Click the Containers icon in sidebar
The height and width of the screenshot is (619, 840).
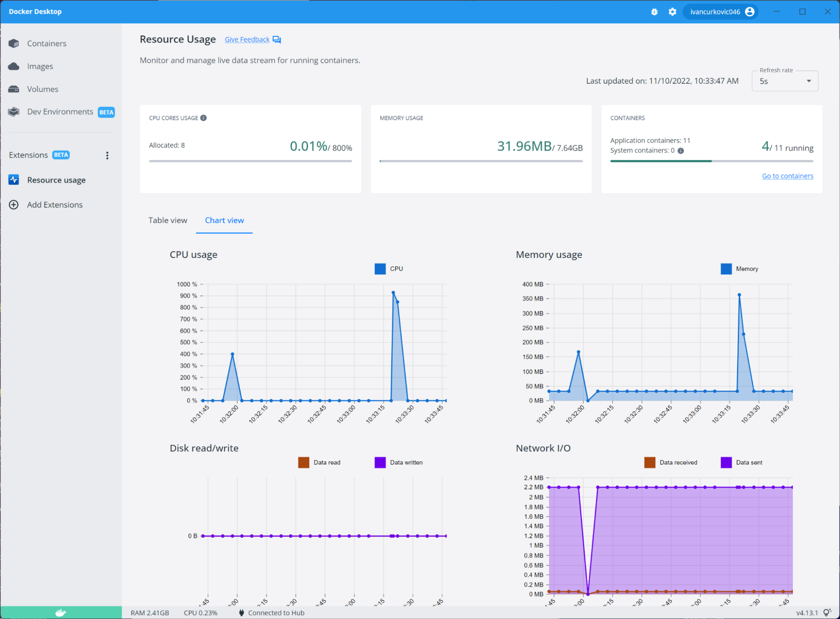click(14, 43)
